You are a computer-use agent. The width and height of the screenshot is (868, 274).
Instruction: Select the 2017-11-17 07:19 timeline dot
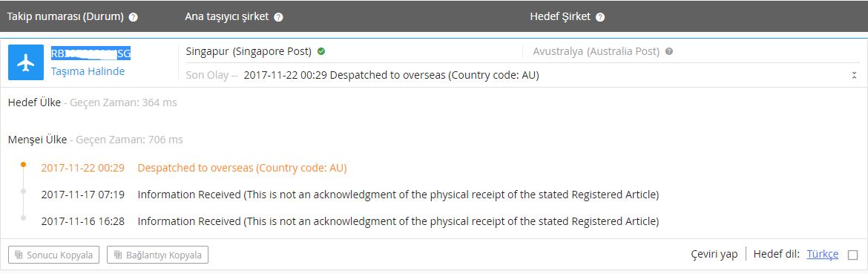click(x=23, y=192)
